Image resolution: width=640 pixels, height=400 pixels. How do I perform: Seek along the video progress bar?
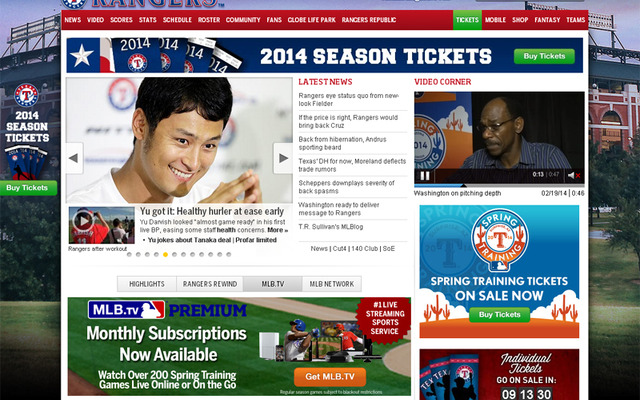click(499, 185)
